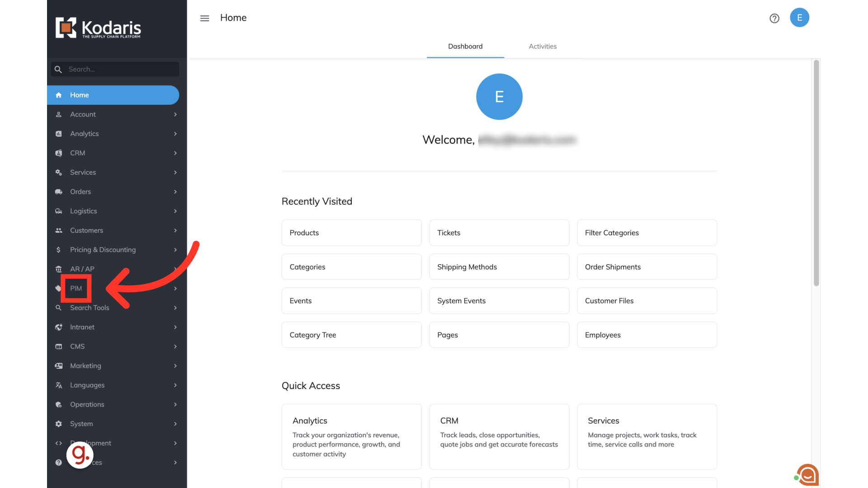The width and height of the screenshot is (868, 488).
Task: Expand the Account menu chevron
Action: pyautogui.click(x=175, y=114)
